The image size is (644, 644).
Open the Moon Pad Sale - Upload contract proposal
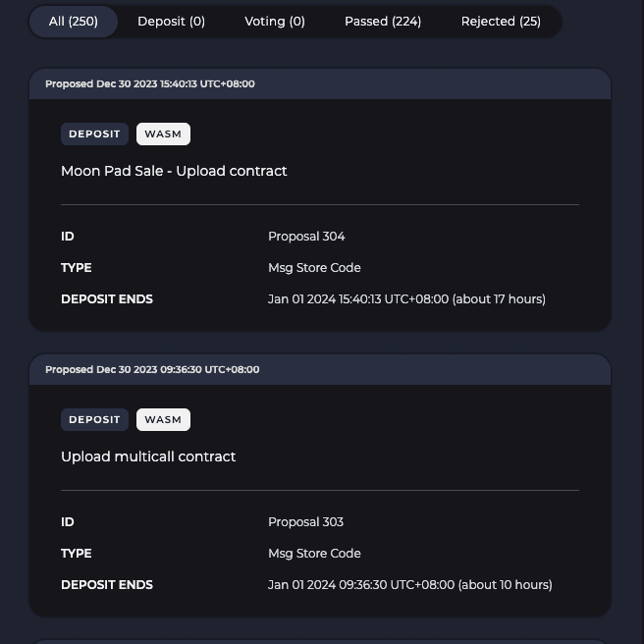174,171
